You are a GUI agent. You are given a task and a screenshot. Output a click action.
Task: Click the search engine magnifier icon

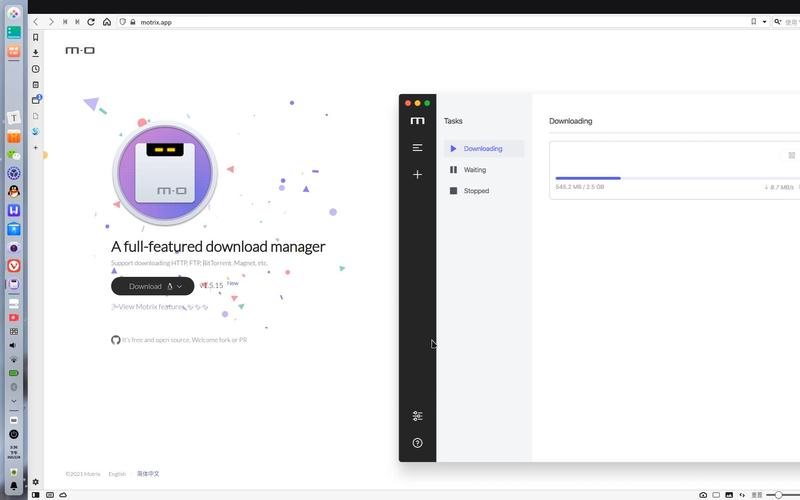778,22
